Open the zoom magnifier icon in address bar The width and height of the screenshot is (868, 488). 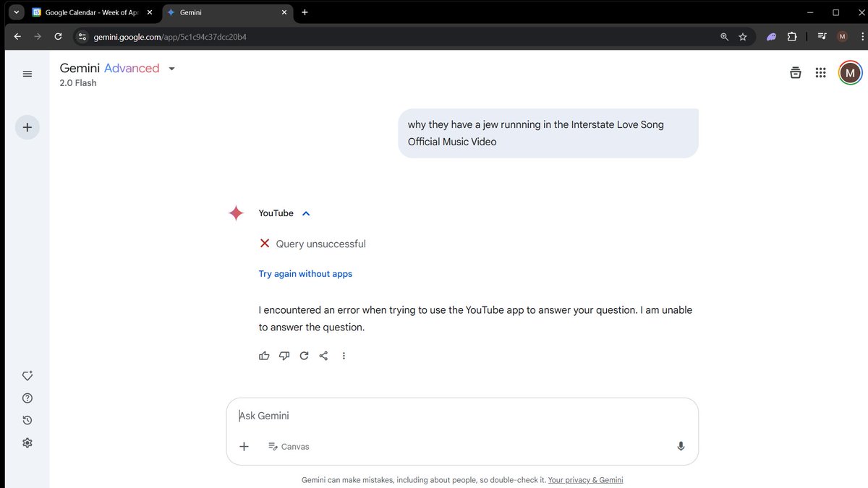(x=724, y=37)
